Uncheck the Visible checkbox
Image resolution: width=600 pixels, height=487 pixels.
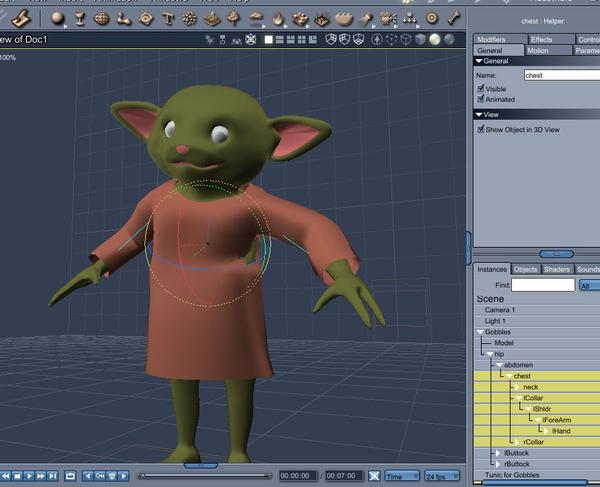[x=481, y=88]
